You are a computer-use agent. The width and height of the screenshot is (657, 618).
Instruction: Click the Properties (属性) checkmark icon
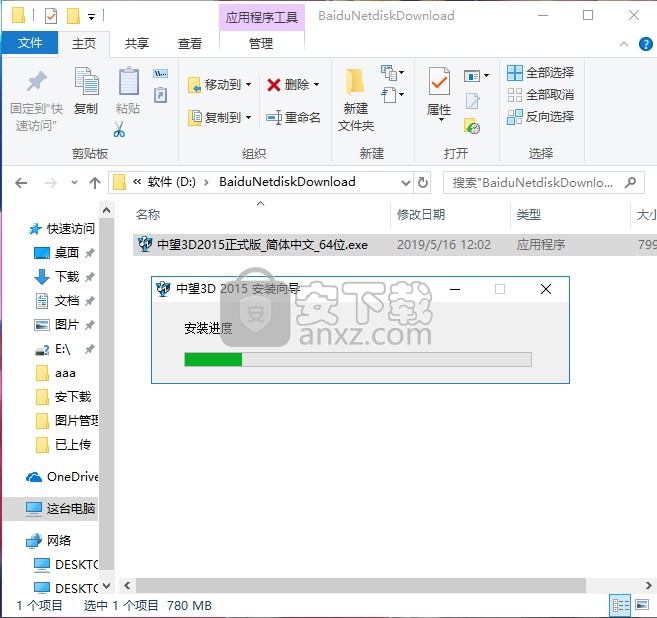(439, 81)
